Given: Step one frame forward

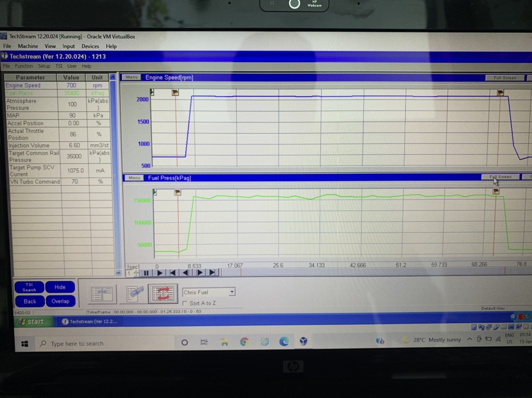Looking at the screenshot, I should [x=199, y=273].
